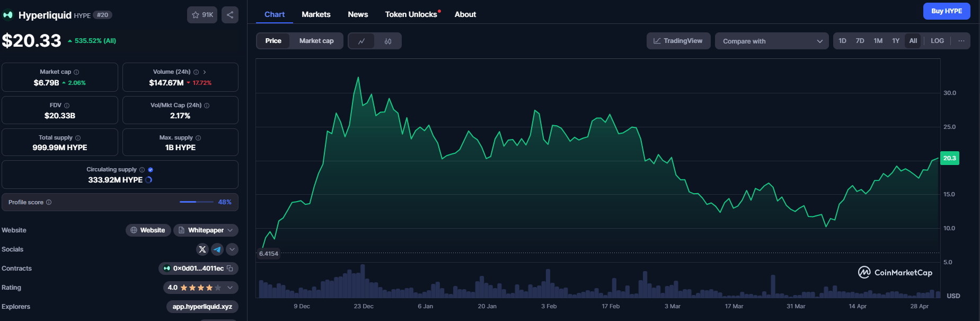
Task: Show Market cap info tooltip icon
Action: click(76, 72)
